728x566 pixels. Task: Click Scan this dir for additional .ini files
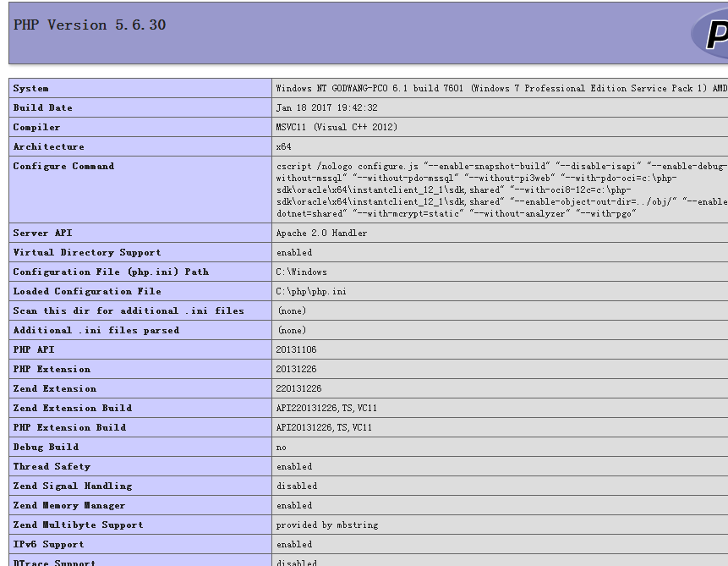129,311
